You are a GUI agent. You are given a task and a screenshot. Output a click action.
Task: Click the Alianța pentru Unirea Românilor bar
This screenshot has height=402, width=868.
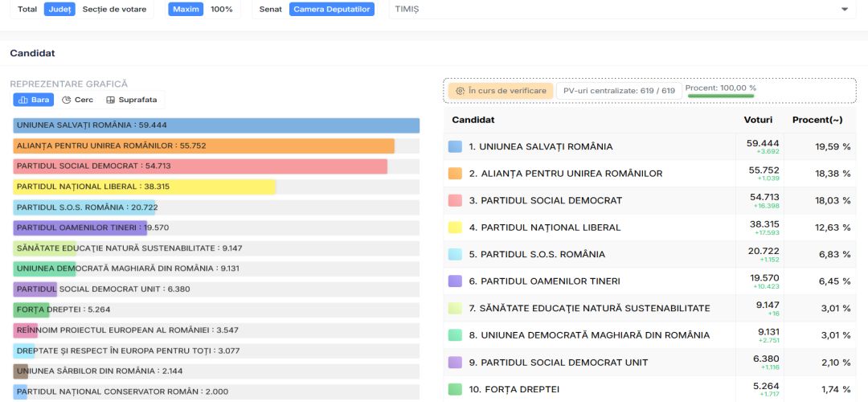203,146
